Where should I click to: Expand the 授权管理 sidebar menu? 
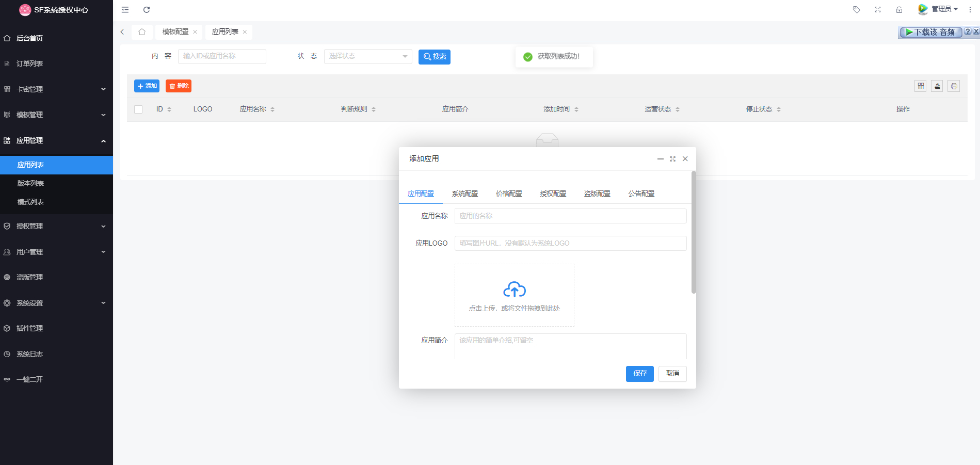pyautogui.click(x=56, y=226)
